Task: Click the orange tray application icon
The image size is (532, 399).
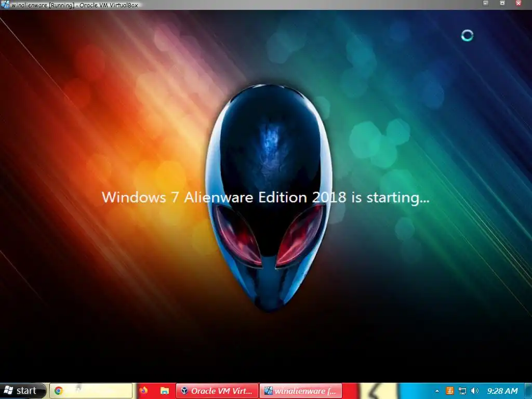Action: pyautogui.click(x=450, y=391)
